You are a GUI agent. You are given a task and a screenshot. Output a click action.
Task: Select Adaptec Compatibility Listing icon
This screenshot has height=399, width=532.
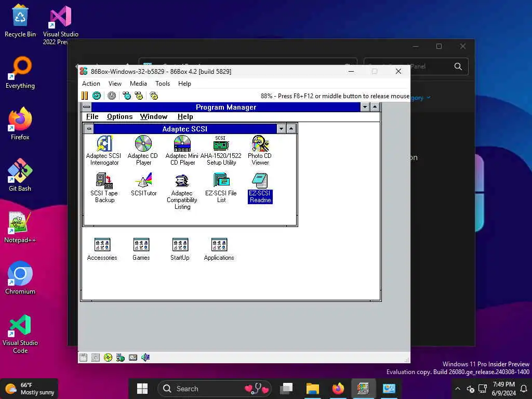coord(182,191)
